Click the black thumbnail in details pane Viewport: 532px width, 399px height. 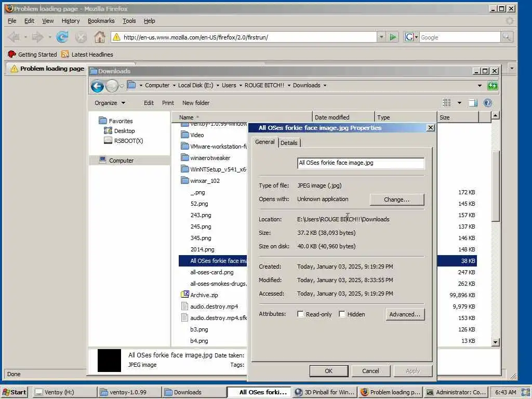[109, 361]
